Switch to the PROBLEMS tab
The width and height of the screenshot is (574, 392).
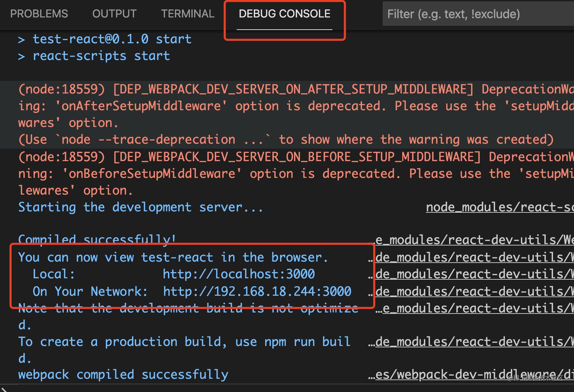coord(39,14)
